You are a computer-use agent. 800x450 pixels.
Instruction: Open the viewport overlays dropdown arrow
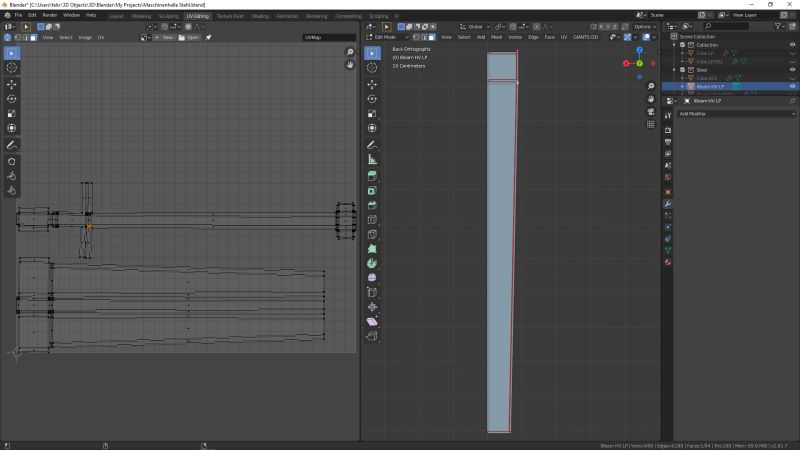(x=654, y=37)
